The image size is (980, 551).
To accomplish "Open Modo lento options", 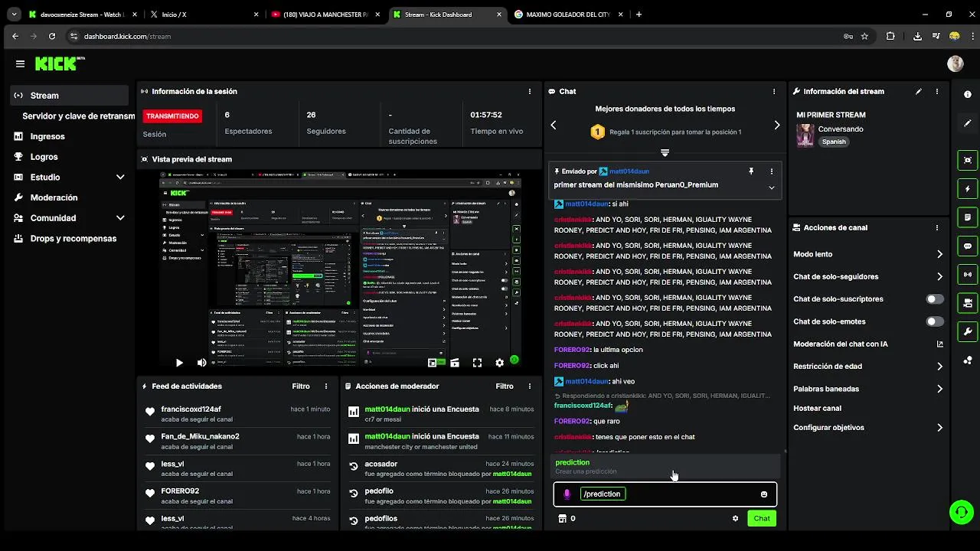I will [x=868, y=254].
